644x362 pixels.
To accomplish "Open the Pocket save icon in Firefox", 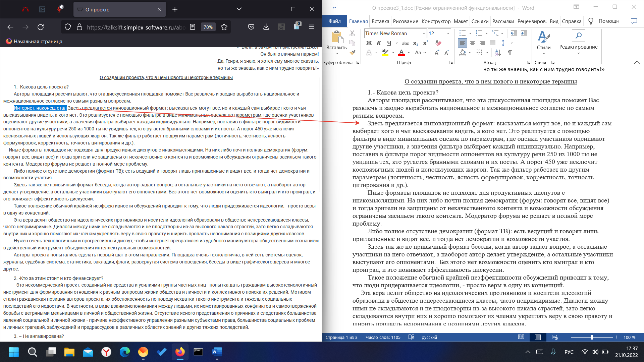I will point(251,27).
